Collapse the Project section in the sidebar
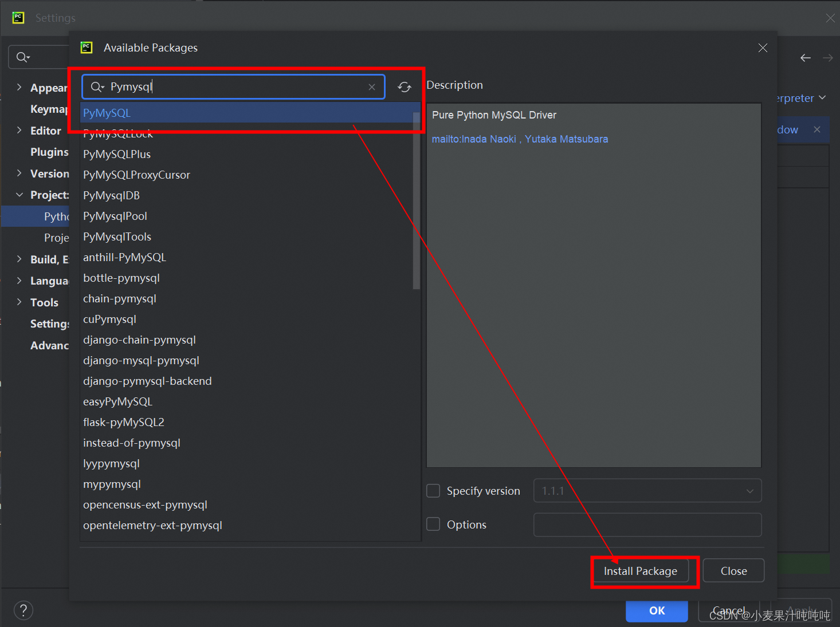840x627 pixels. click(19, 195)
